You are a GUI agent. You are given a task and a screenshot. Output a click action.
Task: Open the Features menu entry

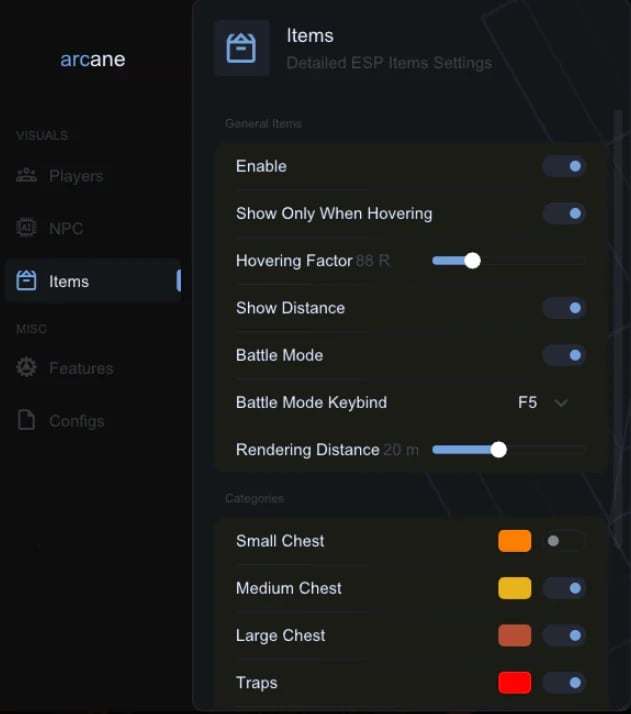[80, 368]
